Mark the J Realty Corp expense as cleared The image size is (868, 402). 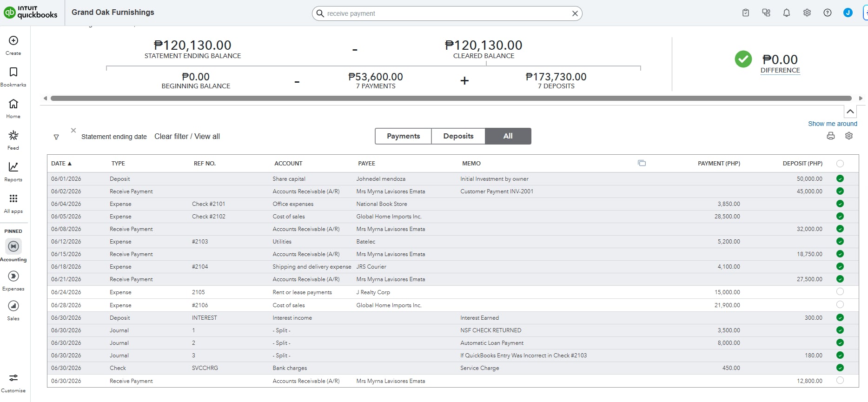pyautogui.click(x=840, y=292)
